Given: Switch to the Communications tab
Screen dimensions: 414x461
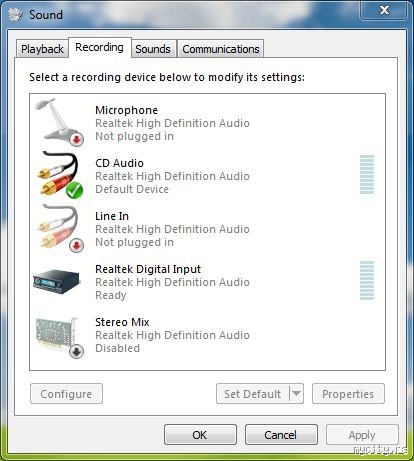Looking at the screenshot, I should click(x=221, y=49).
